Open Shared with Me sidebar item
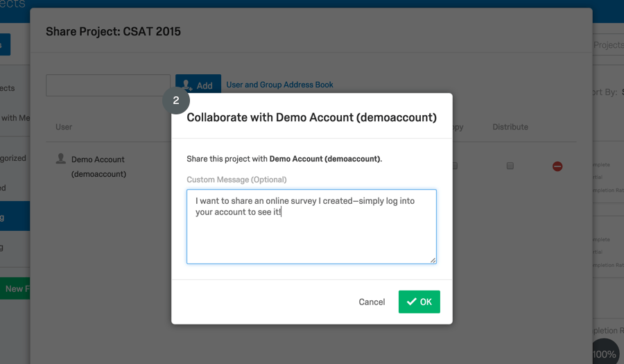 coord(15,118)
